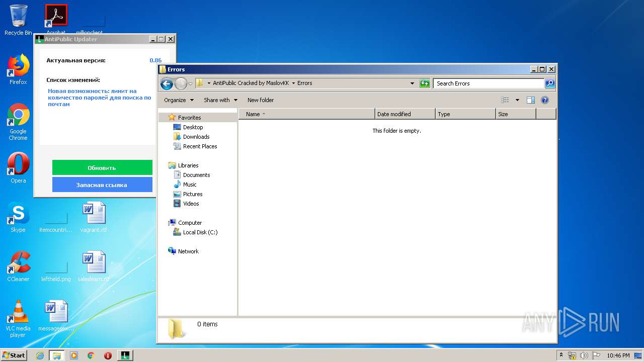
Task: Click the Errors breadcrumb segment
Action: click(x=304, y=83)
